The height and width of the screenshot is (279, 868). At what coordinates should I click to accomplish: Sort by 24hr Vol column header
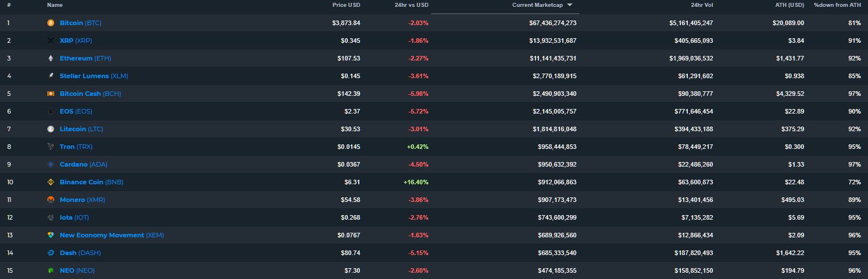click(x=701, y=5)
